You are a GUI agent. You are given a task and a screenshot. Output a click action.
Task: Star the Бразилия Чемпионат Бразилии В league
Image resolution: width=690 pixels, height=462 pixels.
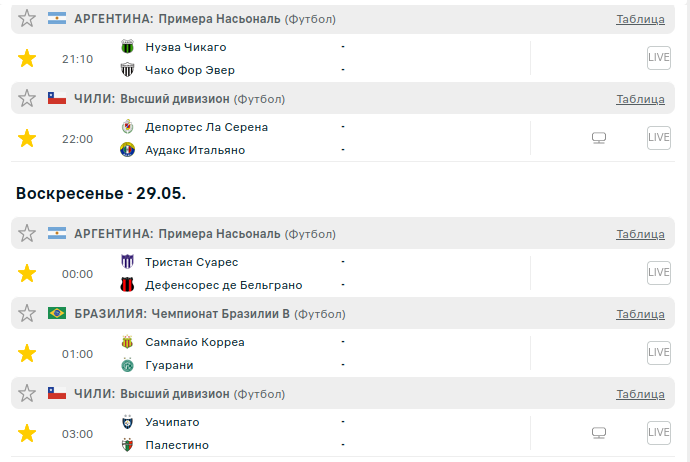click(x=27, y=314)
